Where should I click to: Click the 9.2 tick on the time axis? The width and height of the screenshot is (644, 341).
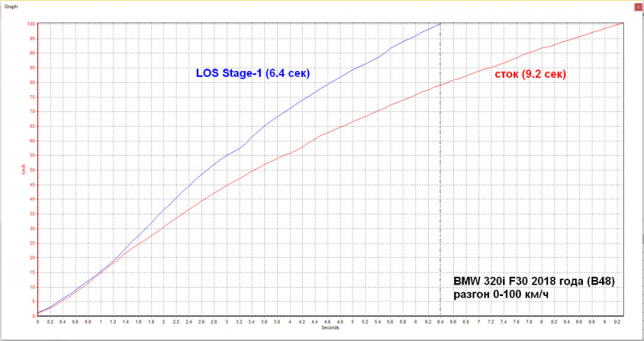click(617, 323)
